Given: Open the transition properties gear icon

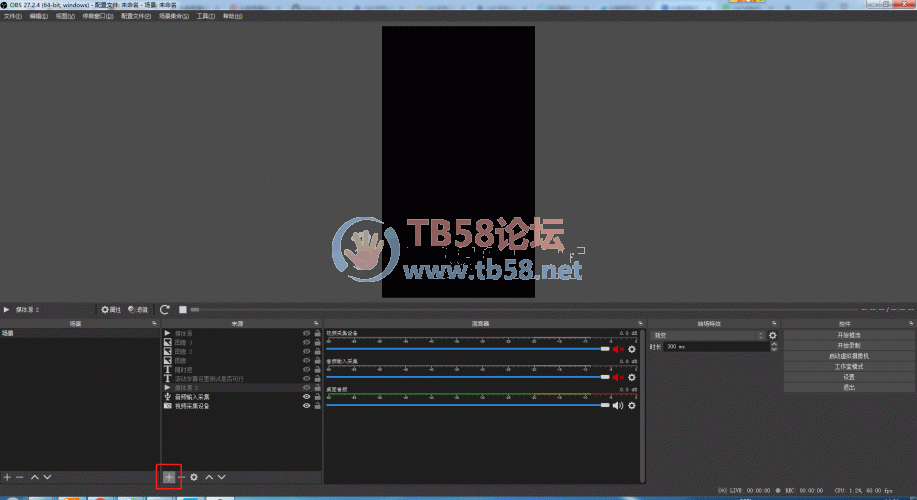Looking at the screenshot, I should click(x=773, y=336).
